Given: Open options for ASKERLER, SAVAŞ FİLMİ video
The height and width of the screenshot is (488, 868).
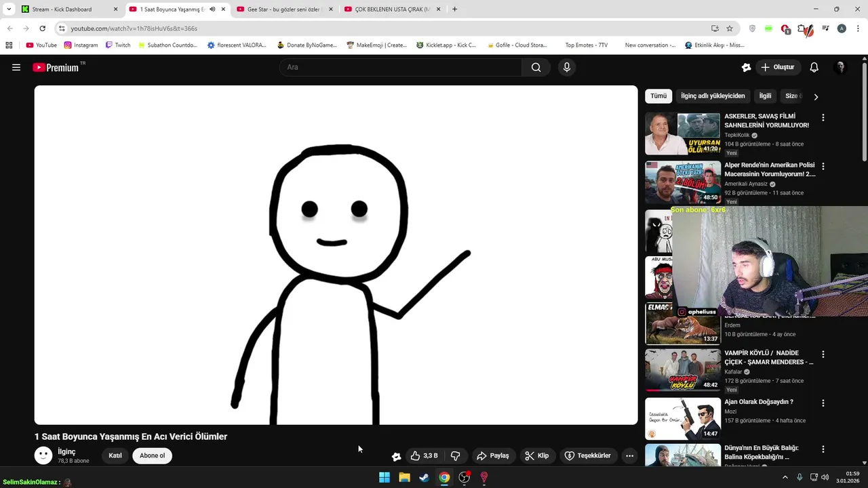Looking at the screenshot, I should [x=823, y=117].
